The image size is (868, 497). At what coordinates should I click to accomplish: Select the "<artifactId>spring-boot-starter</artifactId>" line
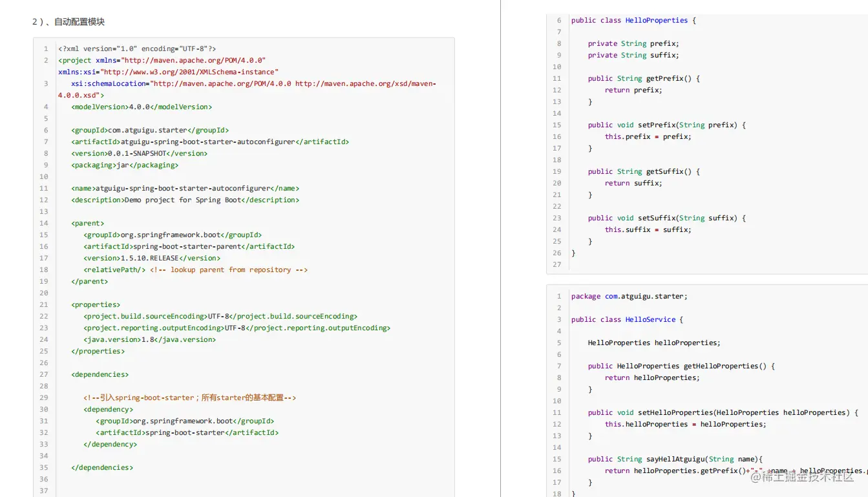[x=187, y=432]
